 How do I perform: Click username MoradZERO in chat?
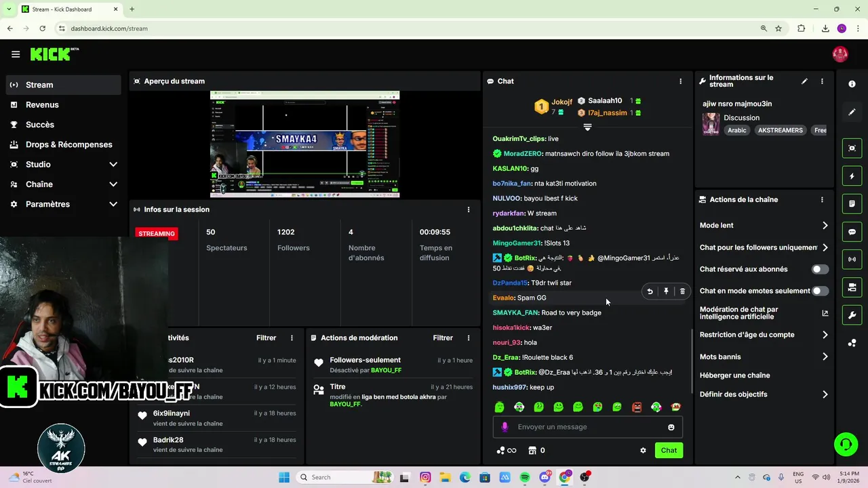click(x=522, y=154)
